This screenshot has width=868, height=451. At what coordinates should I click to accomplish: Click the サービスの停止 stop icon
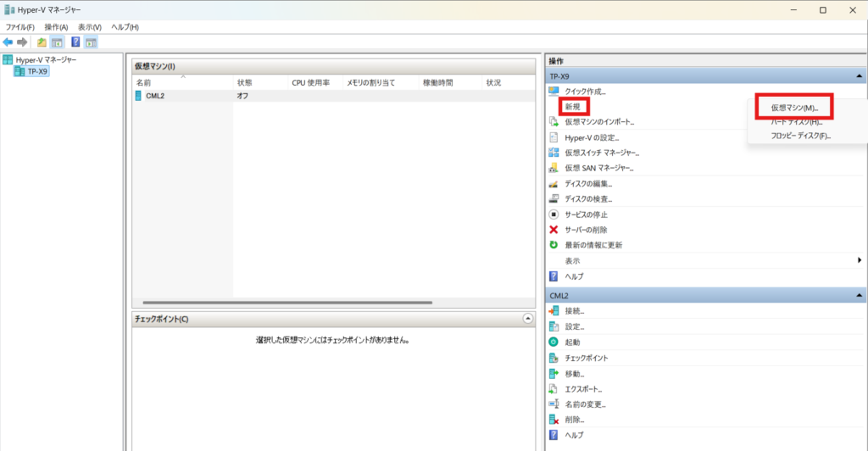pyautogui.click(x=554, y=214)
